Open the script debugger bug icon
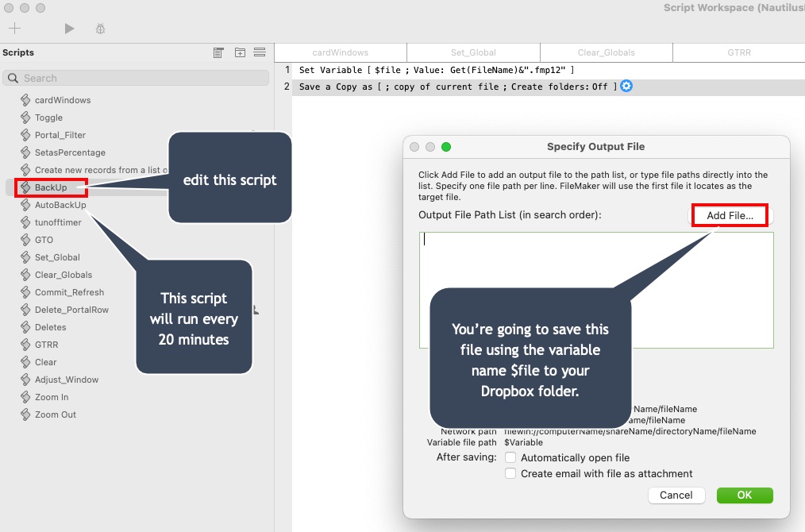 pyautogui.click(x=101, y=29)
